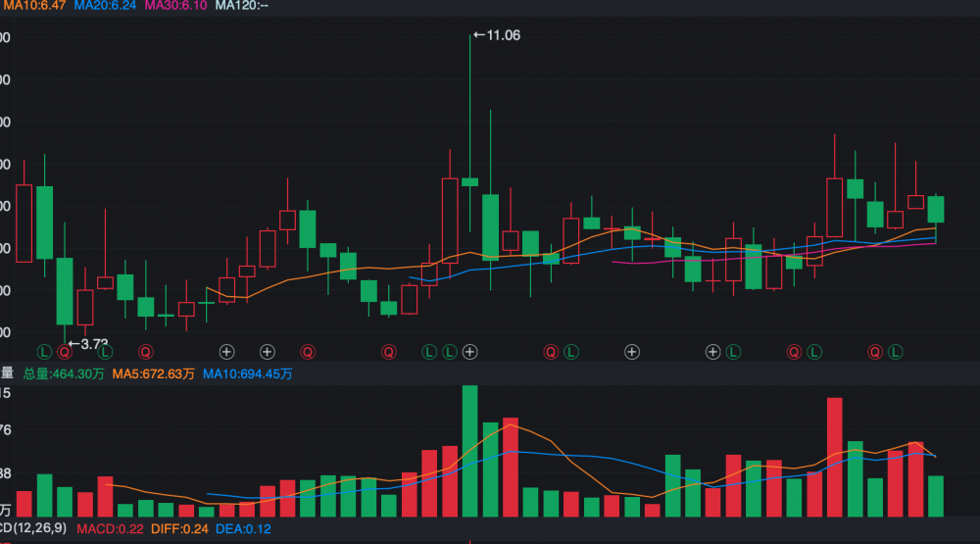The image size is (980, 544).
Task: Click the blue DEA:0.12 value
Action: pyautogui.click(x=242, y=529)
